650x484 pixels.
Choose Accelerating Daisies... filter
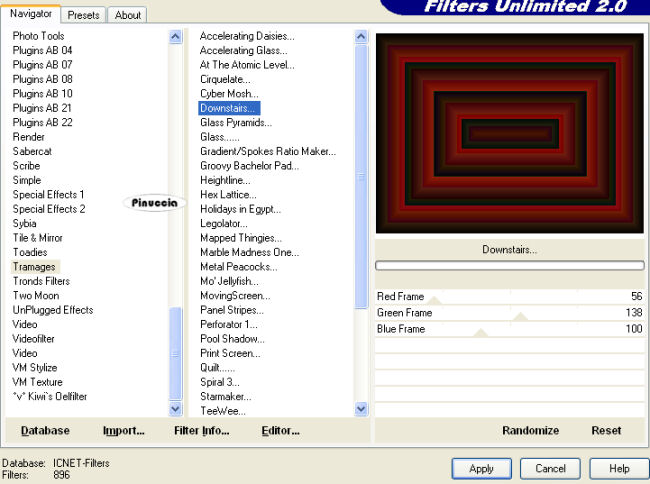point(247,36)
